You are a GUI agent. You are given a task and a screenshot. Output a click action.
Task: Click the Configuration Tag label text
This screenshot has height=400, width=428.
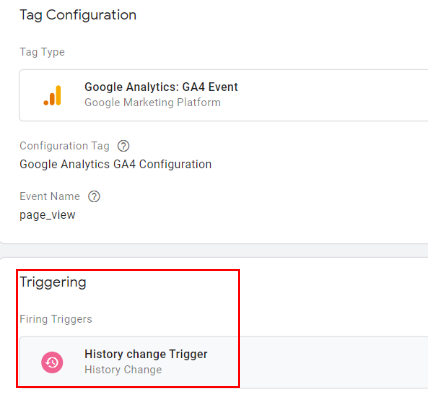tap(64, 146)
